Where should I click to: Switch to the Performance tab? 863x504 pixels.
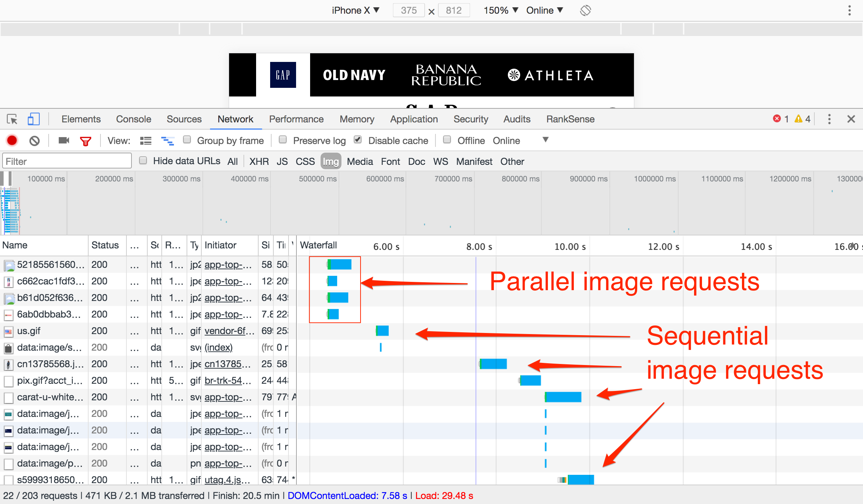point(296,119)
